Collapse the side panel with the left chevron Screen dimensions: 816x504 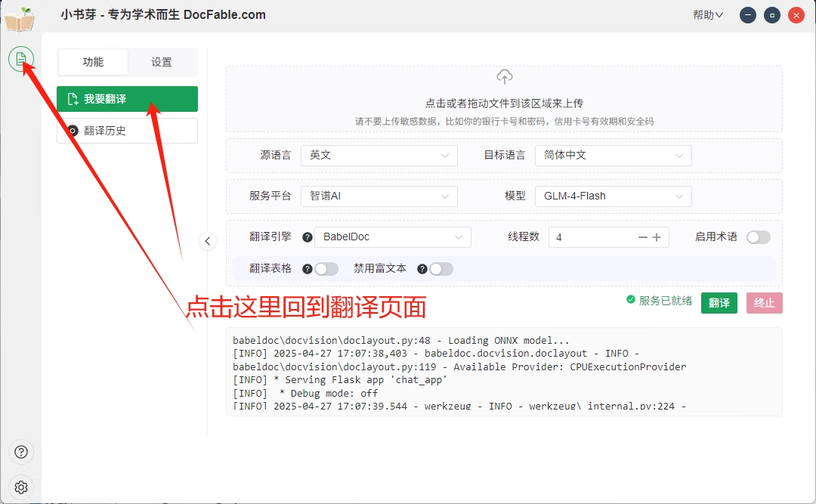pos(208,241)
